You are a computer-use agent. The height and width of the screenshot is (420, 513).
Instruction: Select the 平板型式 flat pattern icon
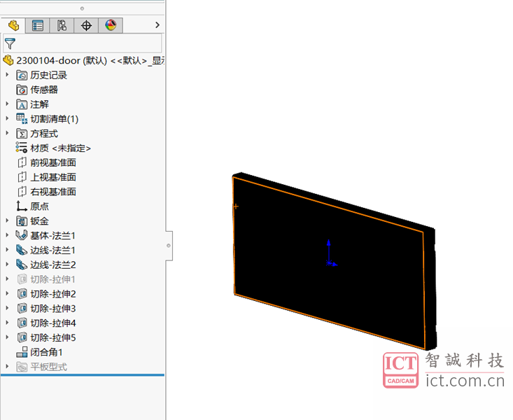[22, 367]
